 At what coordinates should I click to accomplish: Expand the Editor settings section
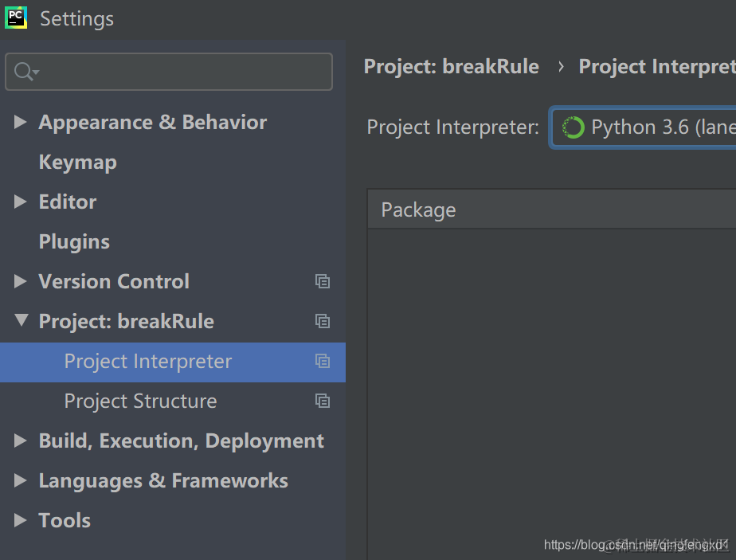pyautogui.click(x=21, y=202)
